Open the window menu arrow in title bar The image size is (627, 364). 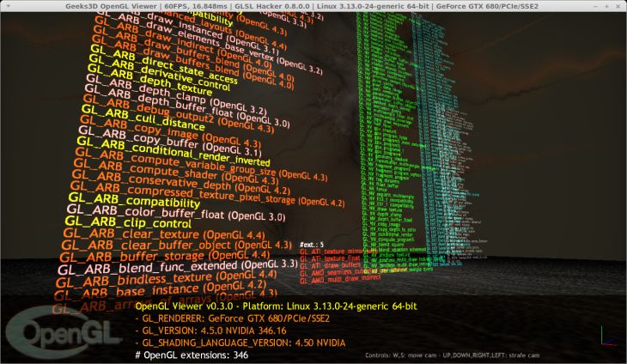tap(8, 6)
